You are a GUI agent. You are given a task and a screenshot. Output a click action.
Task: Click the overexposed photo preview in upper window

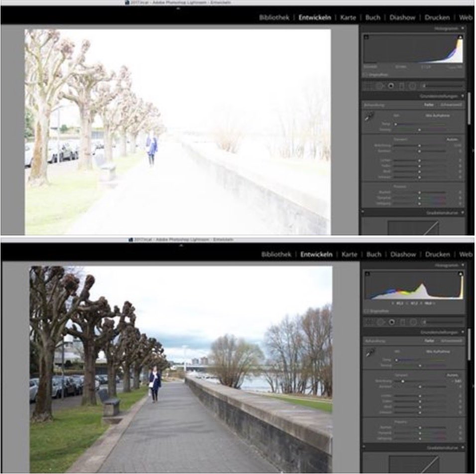click(x=177, y=132)
